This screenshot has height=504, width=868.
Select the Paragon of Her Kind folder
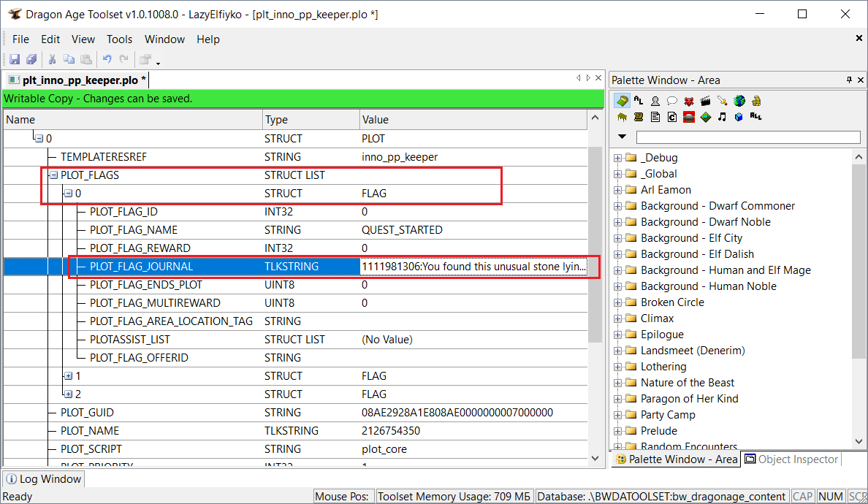pos(689,399)
